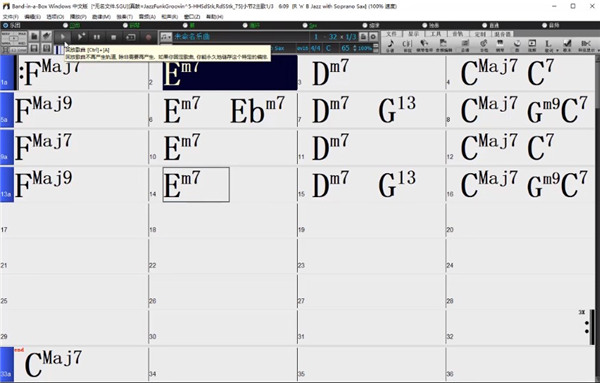Open the lyrics L dropdown arrow
The width and height of the screenshot is (600, 383).
(557, 50)
